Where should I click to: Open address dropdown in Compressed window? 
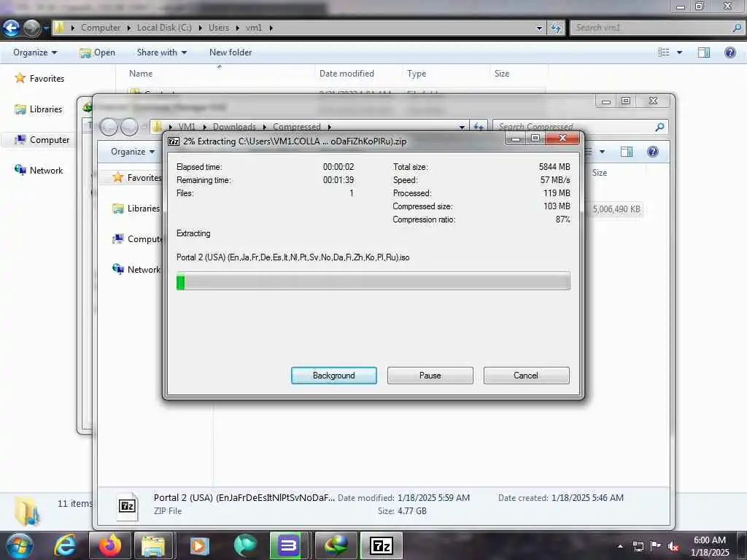(x=462, y=127)
